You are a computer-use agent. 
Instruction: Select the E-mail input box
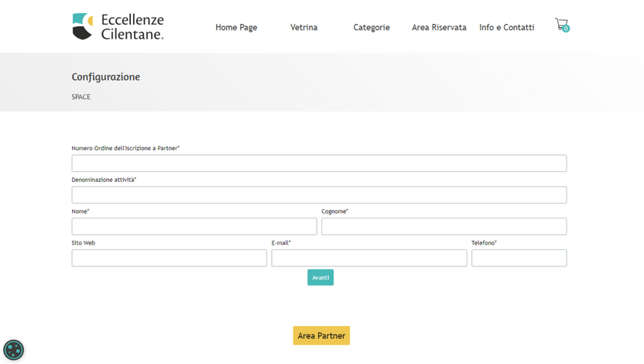[x=369, y=258]
